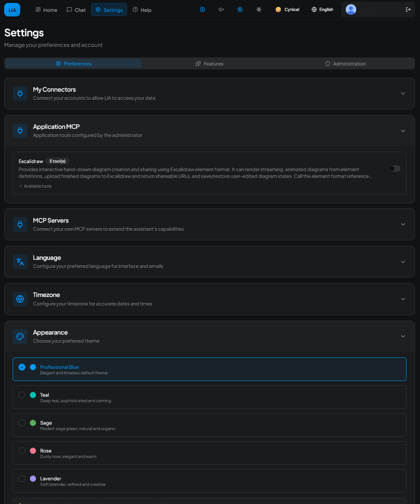
Task: Collapse the Appearance section
Action: point(403,336)
